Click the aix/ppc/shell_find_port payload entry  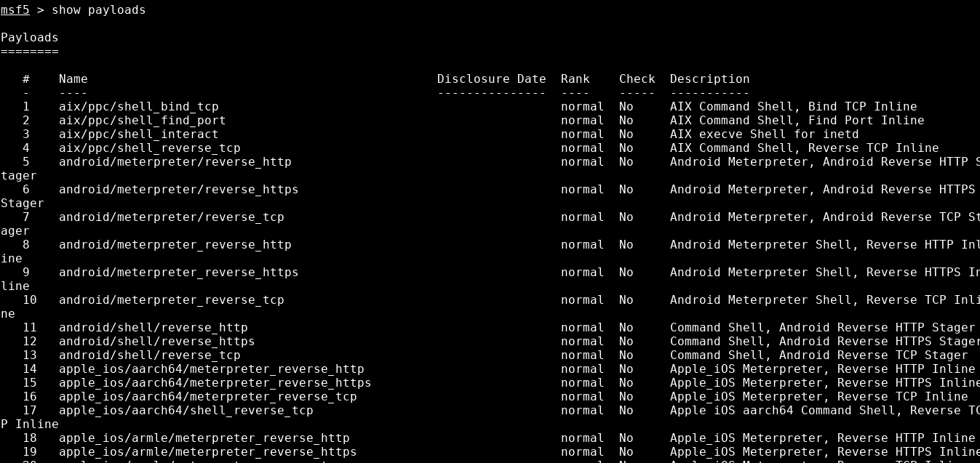point(142,121)
